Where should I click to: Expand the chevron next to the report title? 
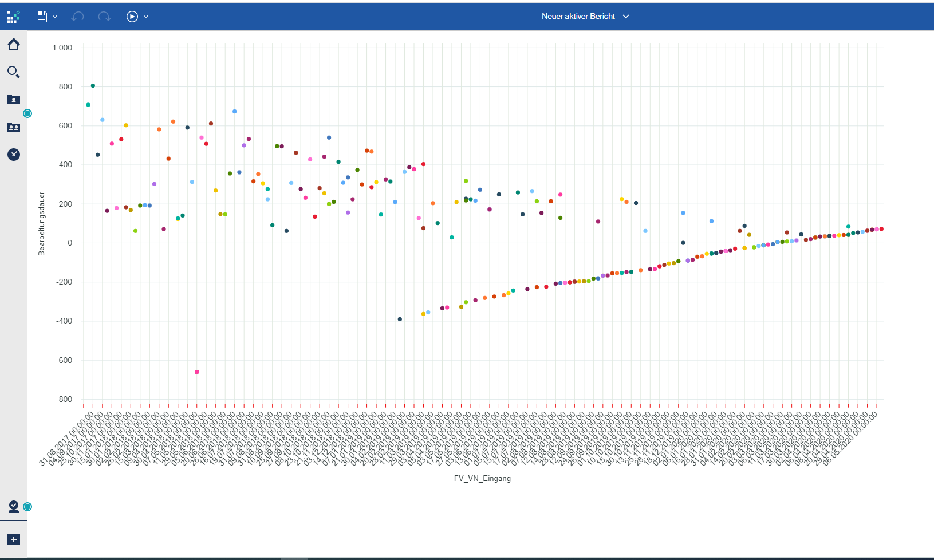tap(626, 17)
